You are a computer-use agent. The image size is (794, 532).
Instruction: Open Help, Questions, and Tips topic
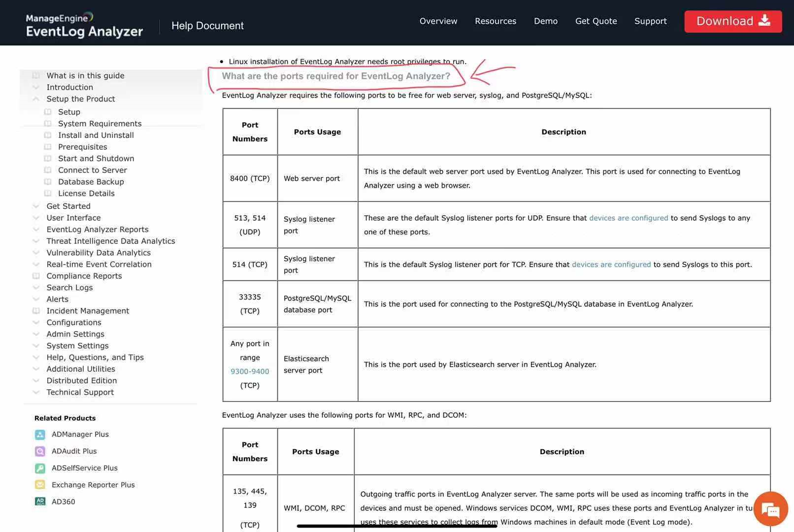pos(95,357)
